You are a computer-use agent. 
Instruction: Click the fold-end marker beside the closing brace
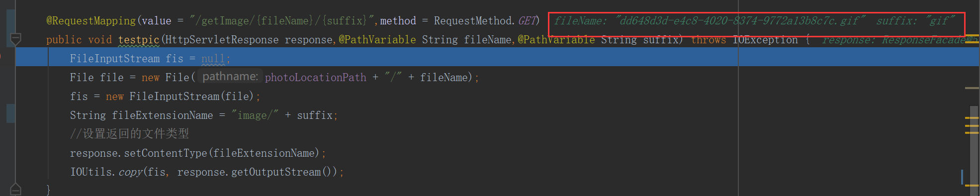pos(15,189)
